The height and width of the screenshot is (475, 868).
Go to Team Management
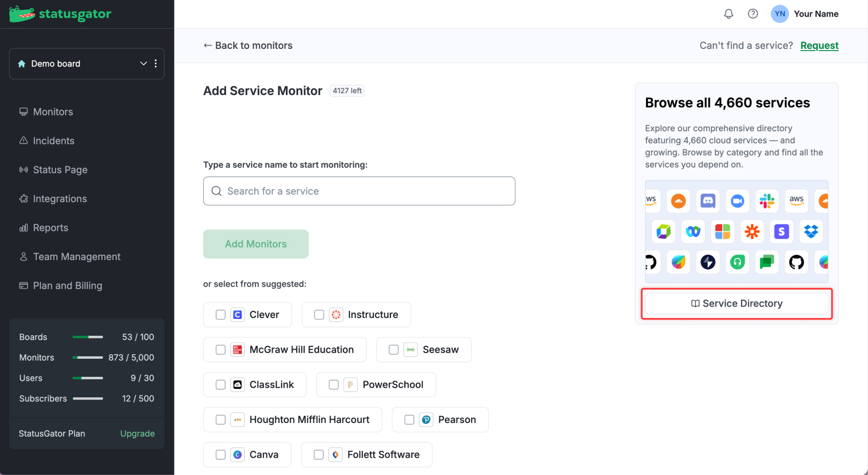coord(70,256)
